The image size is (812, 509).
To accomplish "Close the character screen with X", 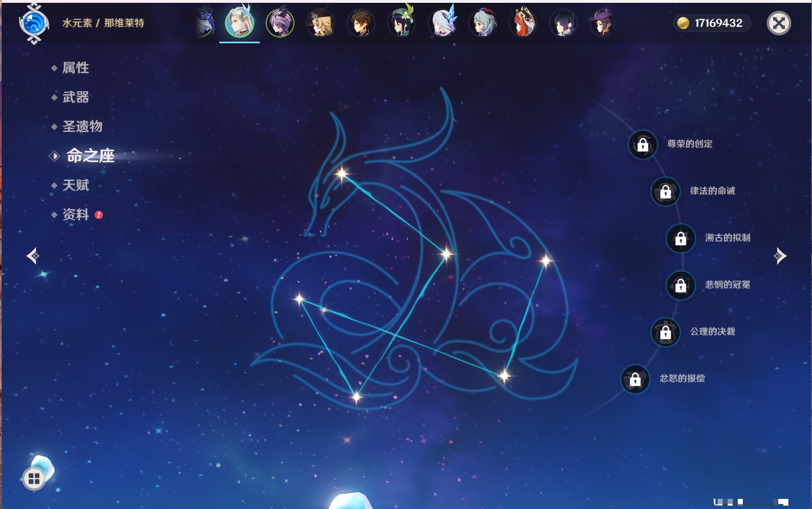I will click(x=779, y=23).
